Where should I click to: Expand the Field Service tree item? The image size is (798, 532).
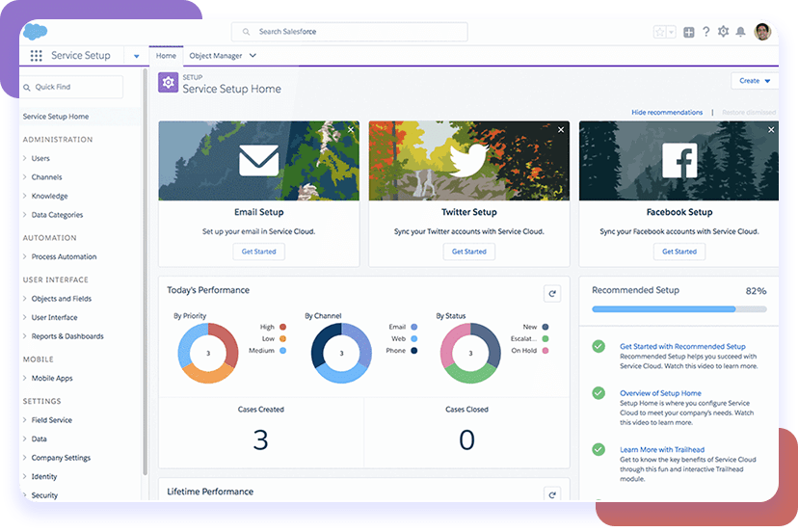point(24,419)
